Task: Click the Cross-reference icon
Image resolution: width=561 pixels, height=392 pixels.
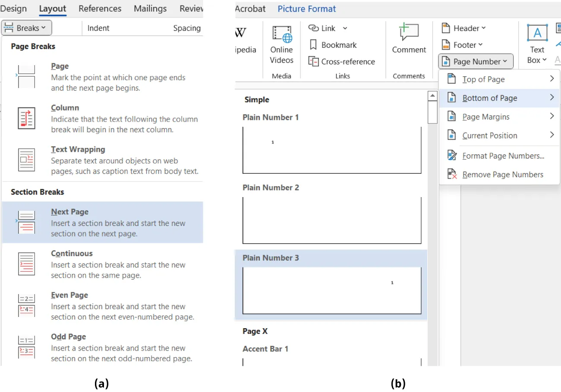Action: pos(315,61)
